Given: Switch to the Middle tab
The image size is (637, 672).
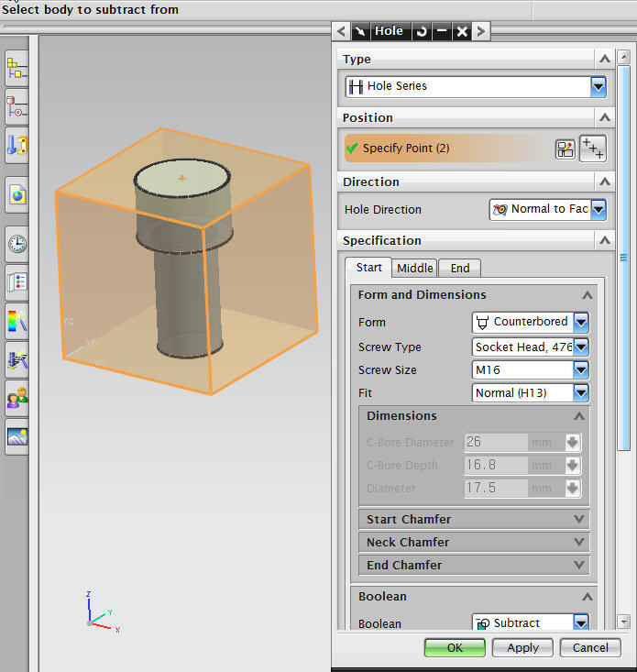Looking at the screenshot, I should pos(414,268).
